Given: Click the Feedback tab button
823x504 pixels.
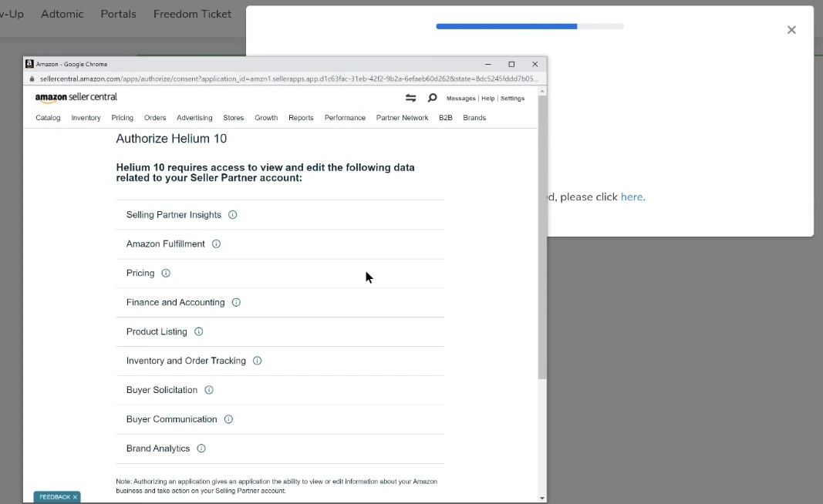Looking at the screenshot, I should coord(56,497).
